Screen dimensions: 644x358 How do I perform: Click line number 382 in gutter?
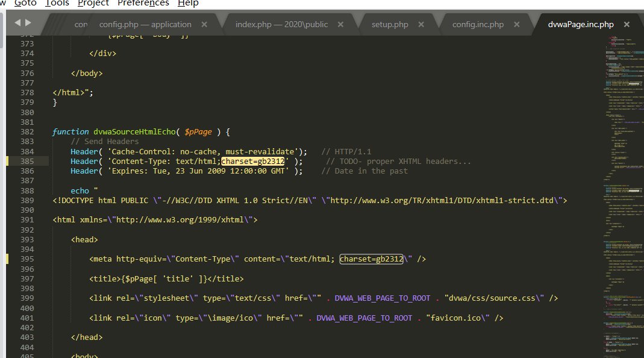pos(27,132)
